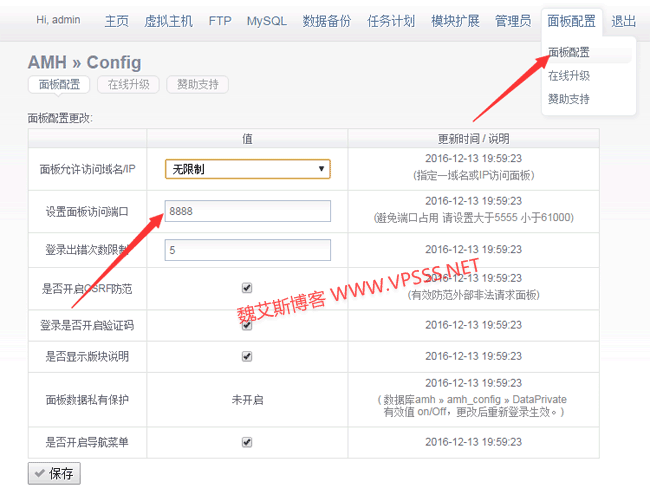Image resolution: width=650 pixels, height=495 pixels.
Task: Click the 设置面板访问端口 input field
Action: [x=247, y=211]
